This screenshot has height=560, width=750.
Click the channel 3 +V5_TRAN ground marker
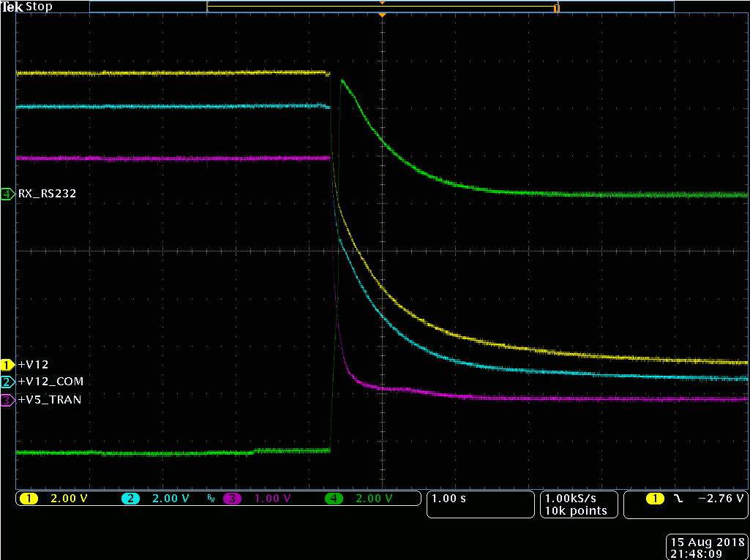pyautogui.click(x=8, y=400)
